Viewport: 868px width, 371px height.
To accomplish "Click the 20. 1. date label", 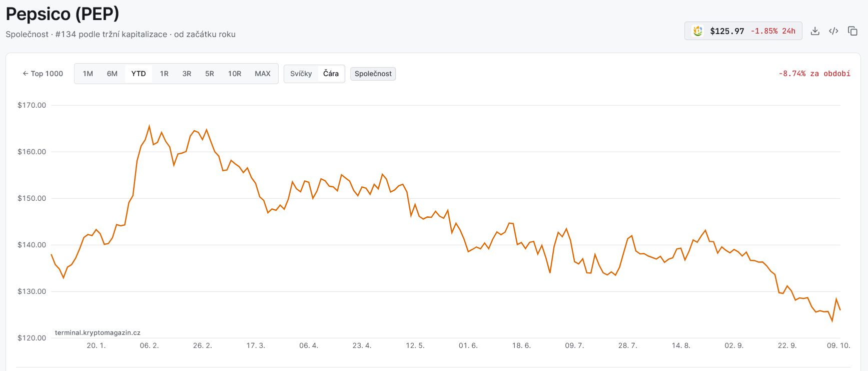I will tap(96, 345).
